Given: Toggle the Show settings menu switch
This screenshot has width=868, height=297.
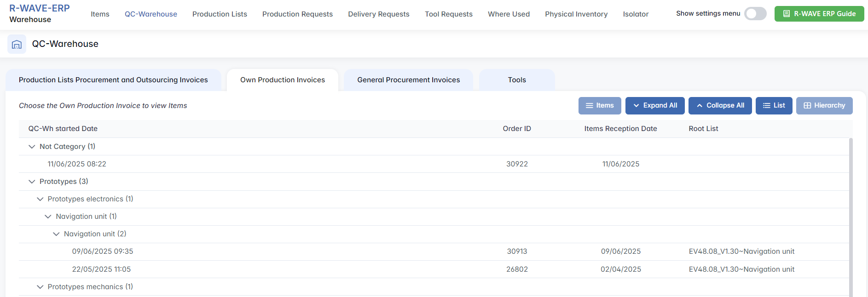Looking at the screenshot, I should (755, 14).
